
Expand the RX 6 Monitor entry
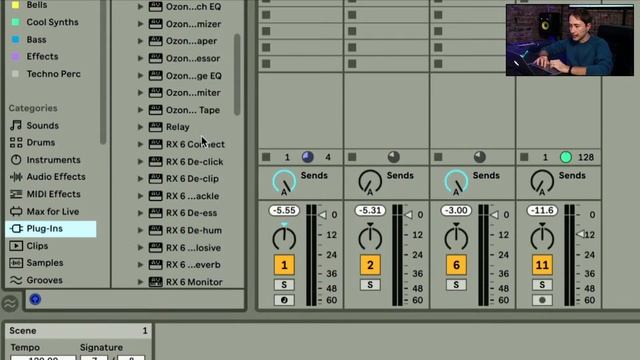click(x=140, y=282)
